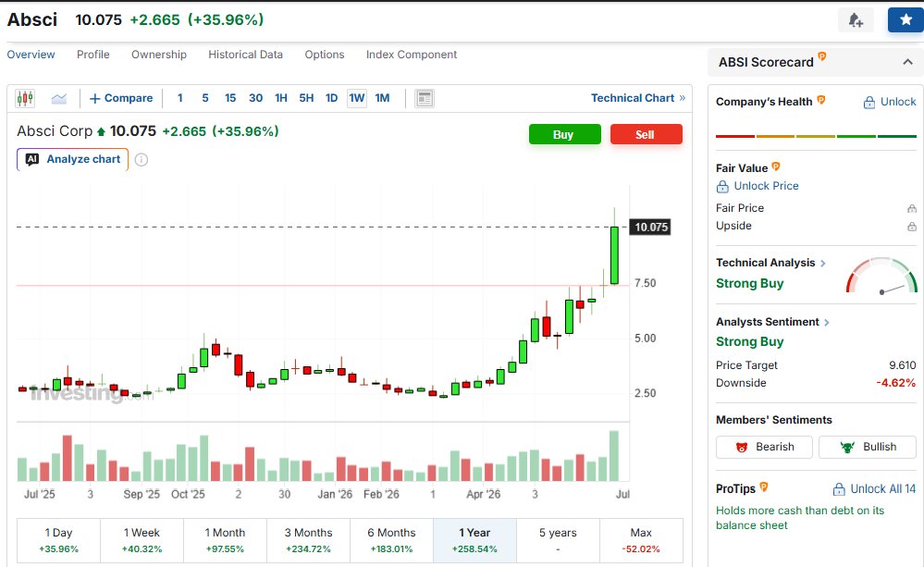The image size is (924, 567).
Task: Select the 1 Week range
Action: [x=142, y=540]
